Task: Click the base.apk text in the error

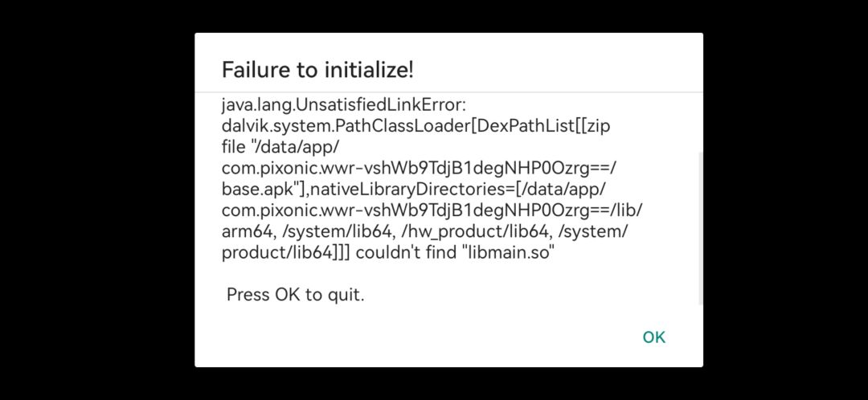Action: pos(257,190)
